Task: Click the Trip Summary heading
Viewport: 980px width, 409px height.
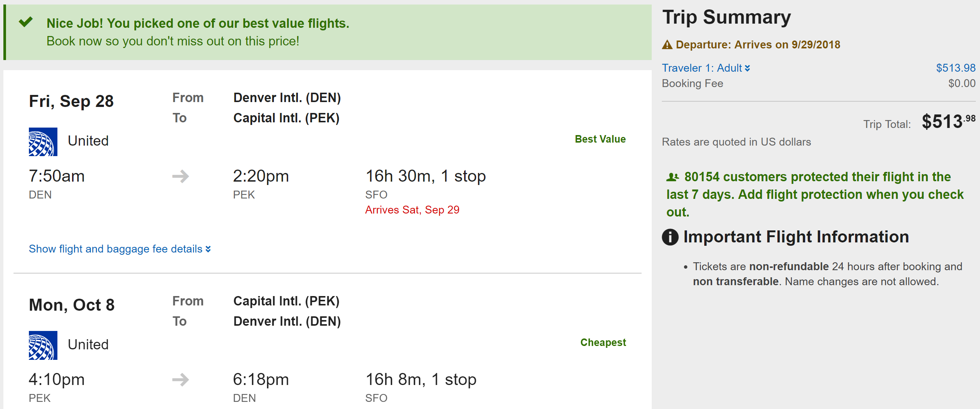Action: coord(726,18)
